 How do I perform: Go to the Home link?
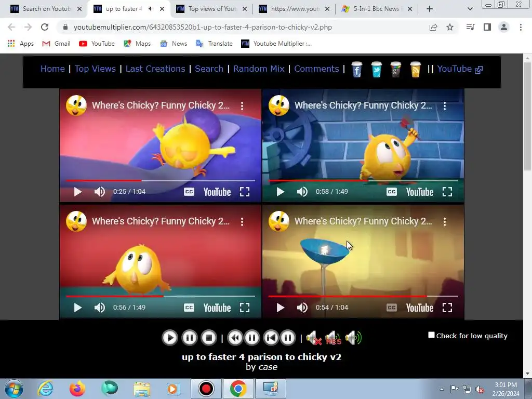(x=52, y=69)
